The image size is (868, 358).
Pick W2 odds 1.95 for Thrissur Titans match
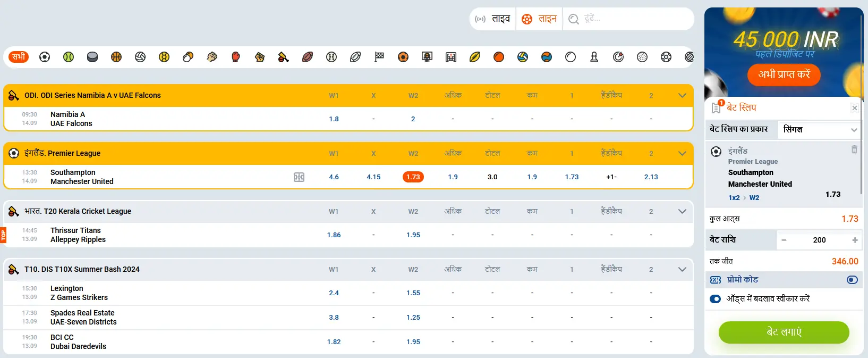(413, 235)
